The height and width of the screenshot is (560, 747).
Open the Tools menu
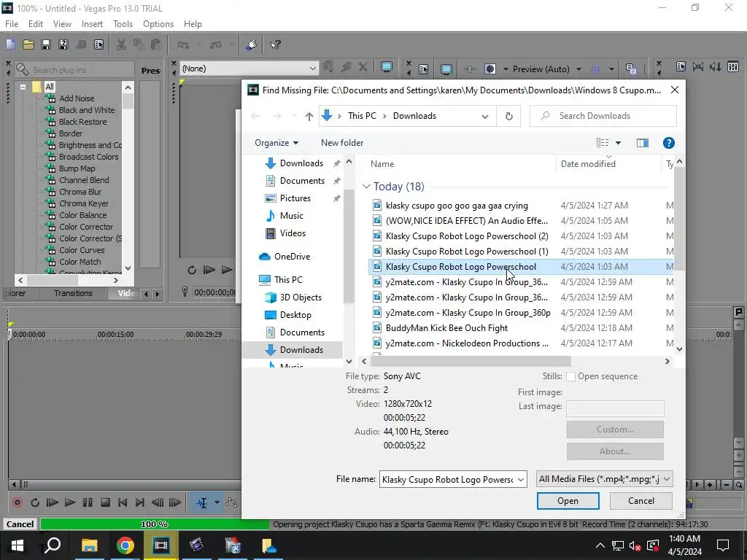123,24
